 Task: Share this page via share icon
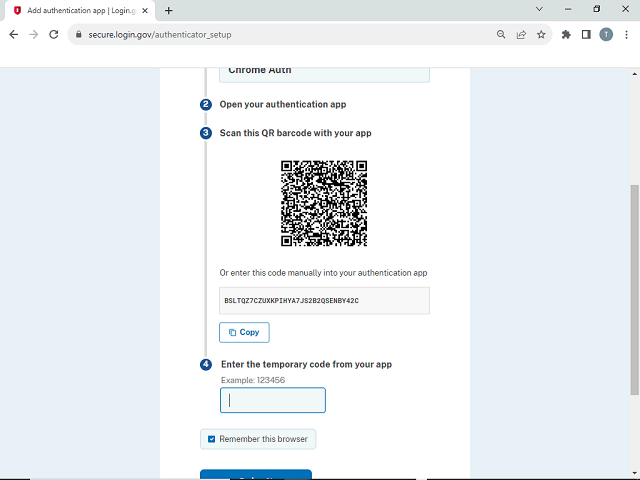click(521, 35)
